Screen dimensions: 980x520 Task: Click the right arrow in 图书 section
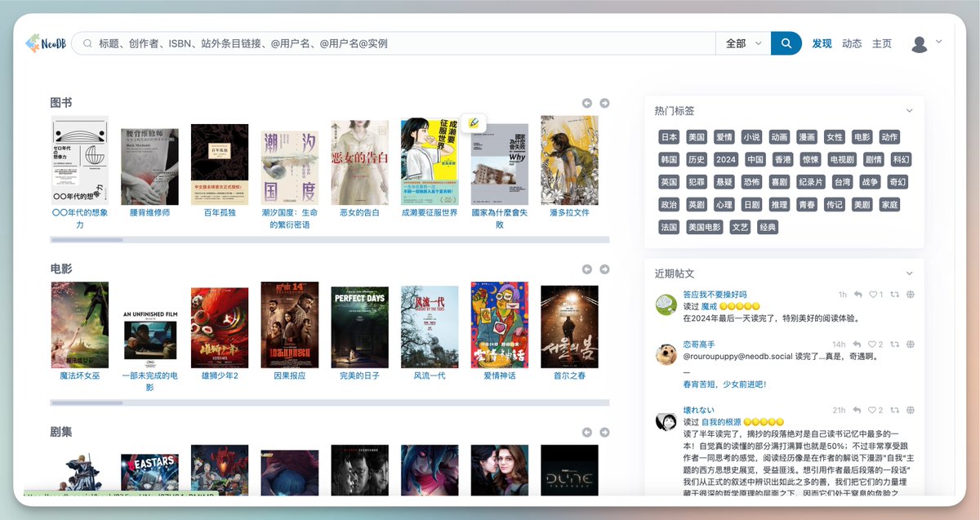tap(604, 103)
